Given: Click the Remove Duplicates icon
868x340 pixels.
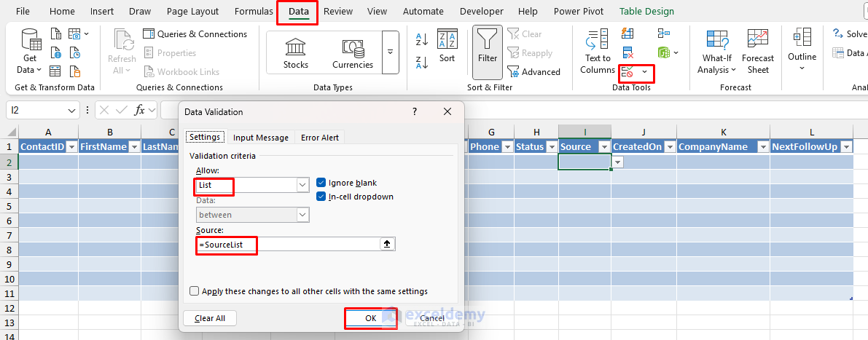Looking at the screenshot, I should point(627,53).
